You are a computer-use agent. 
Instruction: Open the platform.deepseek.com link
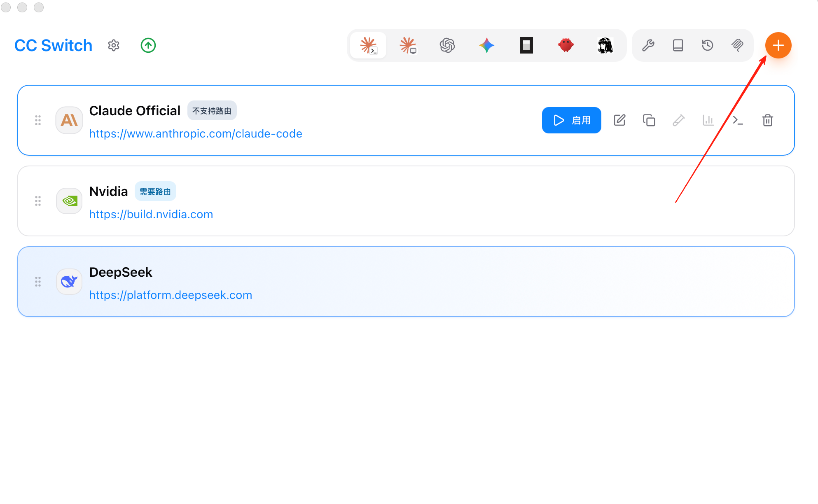click(x=171, y=295)
